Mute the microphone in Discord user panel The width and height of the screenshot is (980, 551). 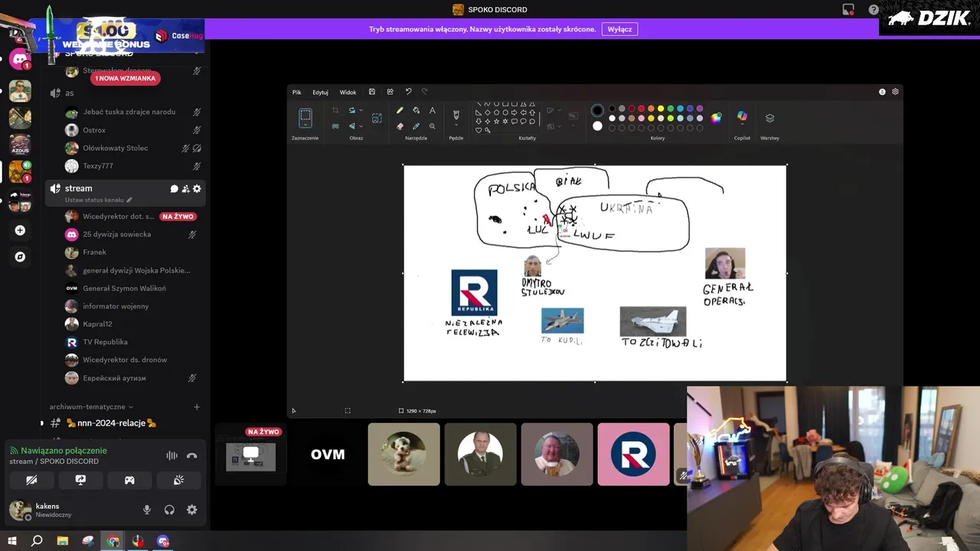pos(147,510)
